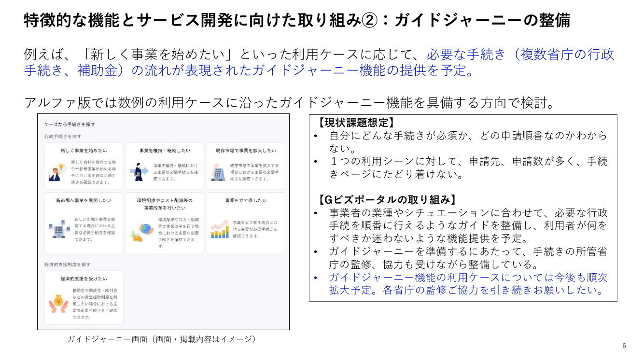The width and height of the screenshot is (644, 362).
Task: Click the bar chart icon in 事業を立て直したい card
Action: pos(220,229)
